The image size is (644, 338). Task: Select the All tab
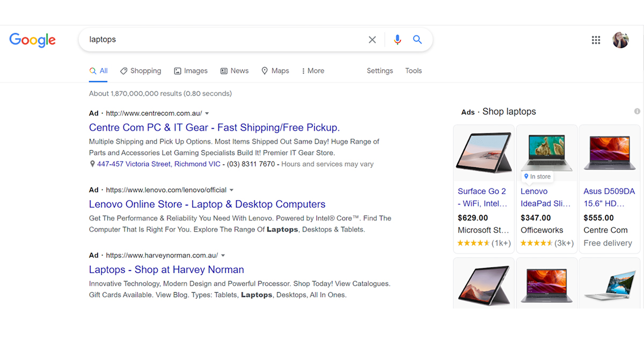pyautogui.click(x=99, y=71)
